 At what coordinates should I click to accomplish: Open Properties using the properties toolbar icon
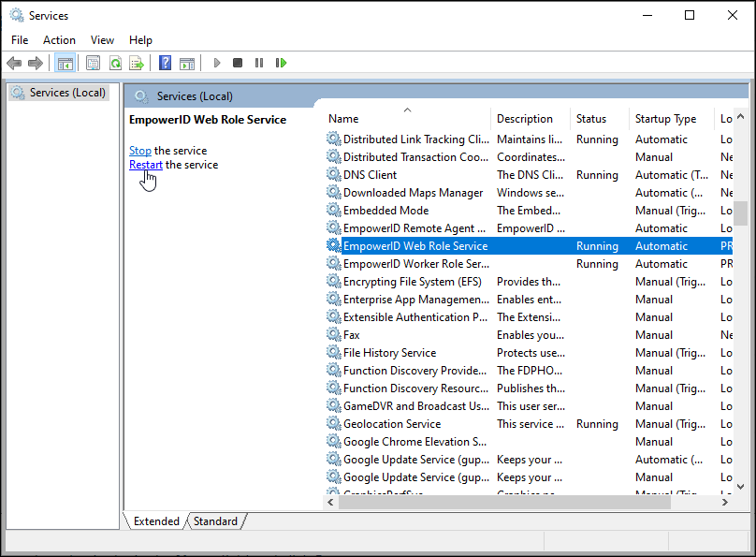[x=91, y=63]
